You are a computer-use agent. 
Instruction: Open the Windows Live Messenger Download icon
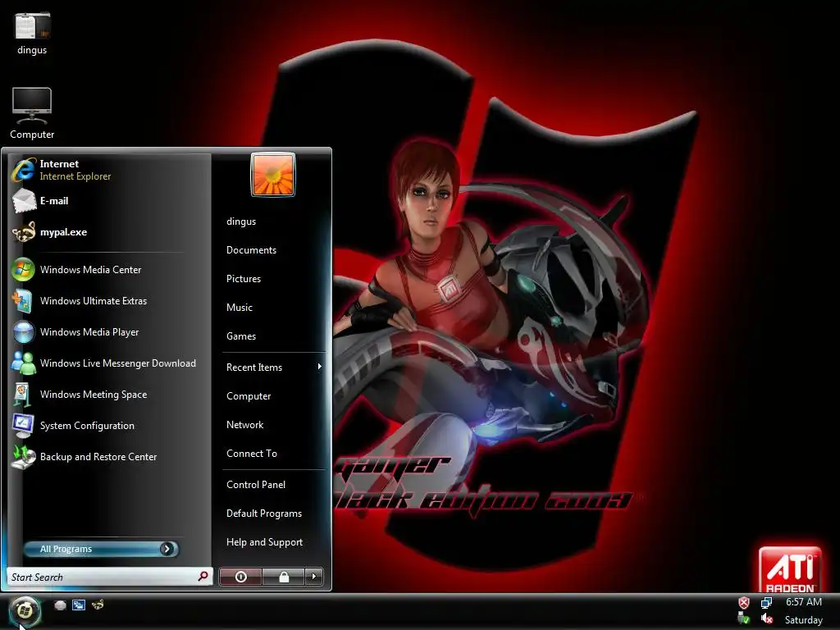coord(24,363)
